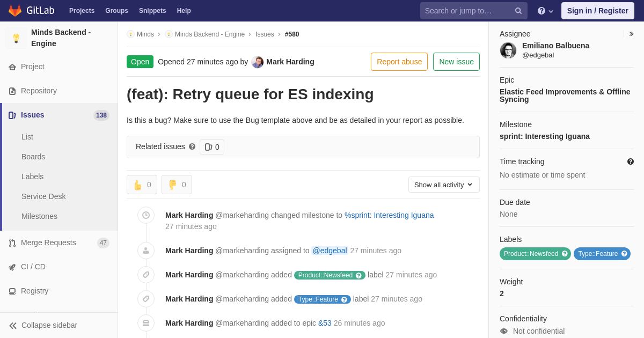
Task: Click @edgebal mention link
Action: [x=330, y=251]
